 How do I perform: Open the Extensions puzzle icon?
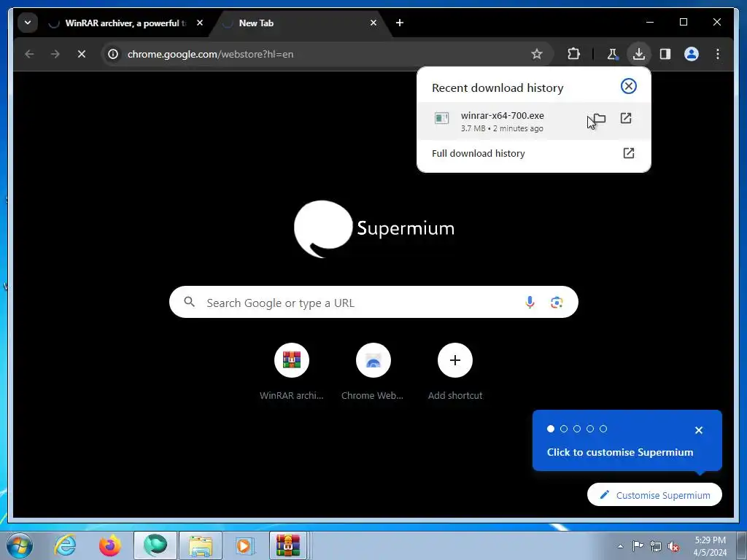pos(573,54)
